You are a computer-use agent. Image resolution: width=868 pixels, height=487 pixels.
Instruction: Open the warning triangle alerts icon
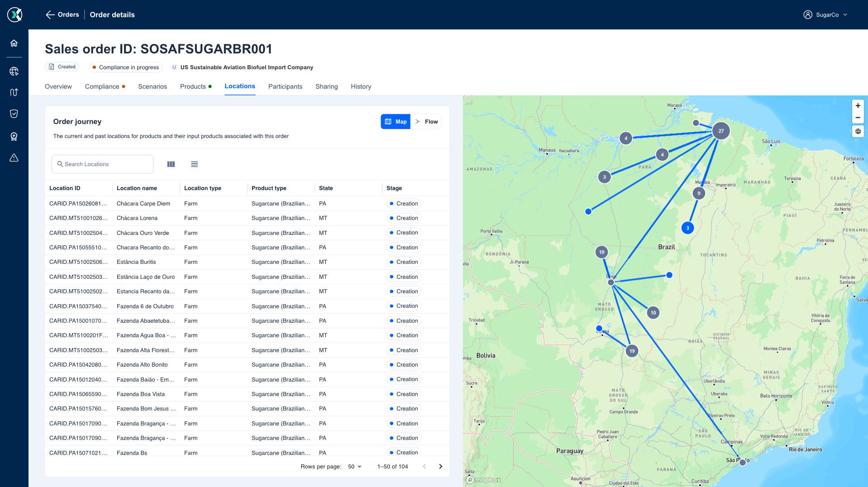[x=14, y=158]
